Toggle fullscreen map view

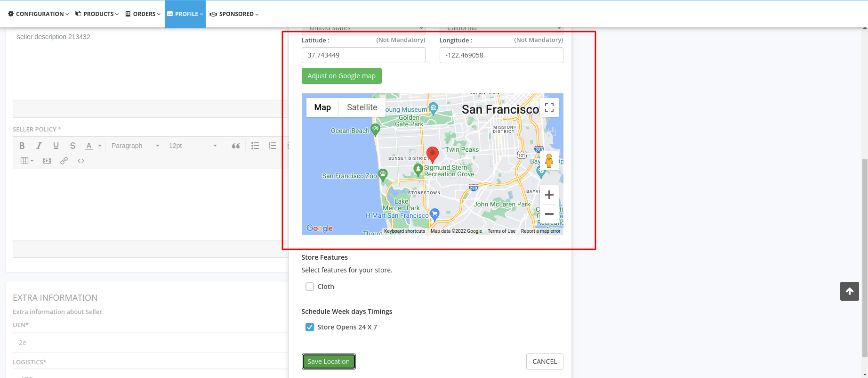coord(549,107)
